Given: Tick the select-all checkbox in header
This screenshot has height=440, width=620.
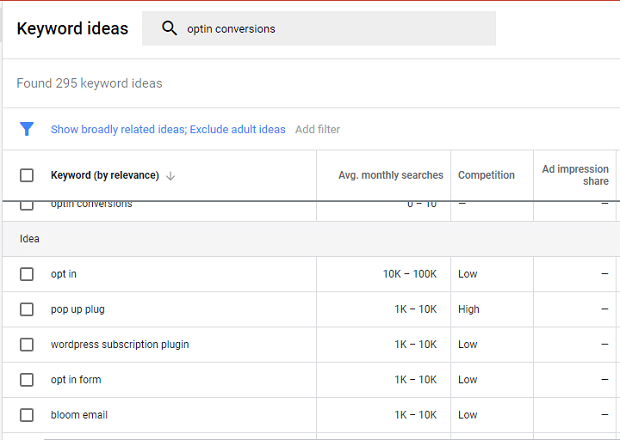Looking at the screenshot, I should click(x=27, y=175).
